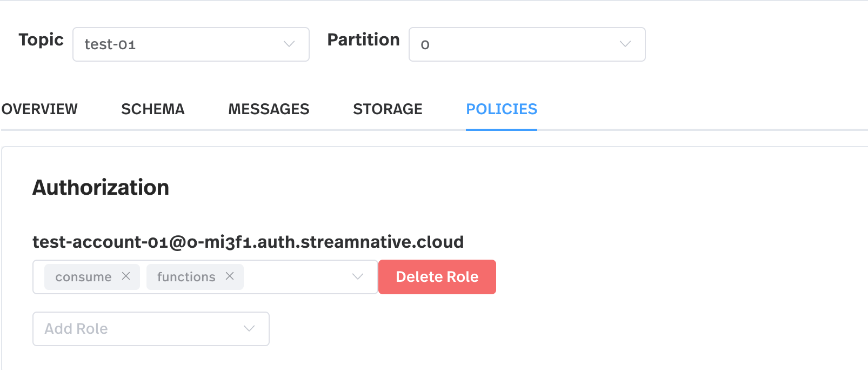Select the STORAGE tab
The height and width of the screenshot is (370, 868).
pyautogui.click(x=388, y=109)
